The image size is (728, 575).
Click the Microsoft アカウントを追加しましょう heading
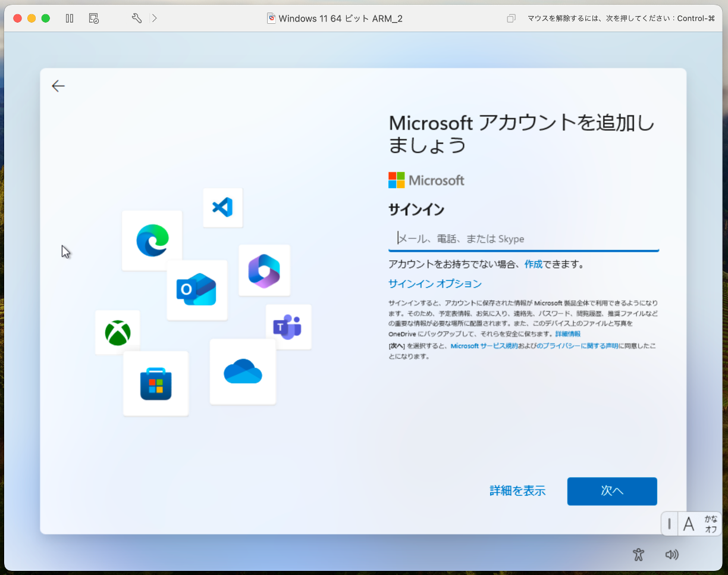[x=522, y=133]
